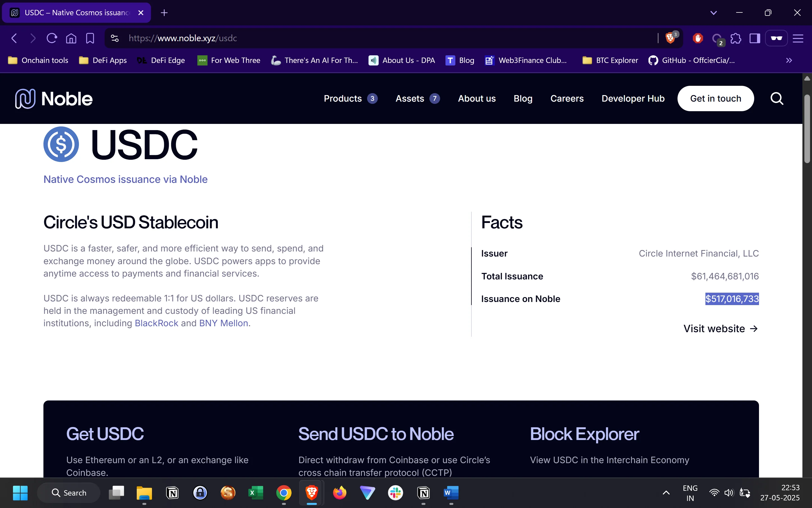
Task: Open GitHub - OffcierCia bookmark
Action: 692,60
